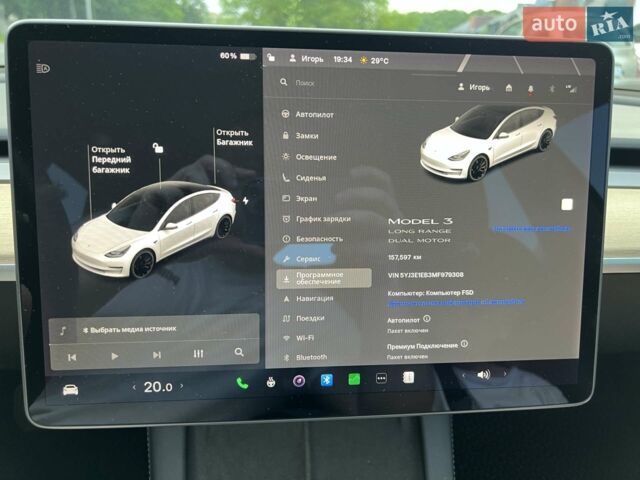This screenshot has height=480, width=640.
Task: Open the green Phone app
Action: tap(242, 383)
